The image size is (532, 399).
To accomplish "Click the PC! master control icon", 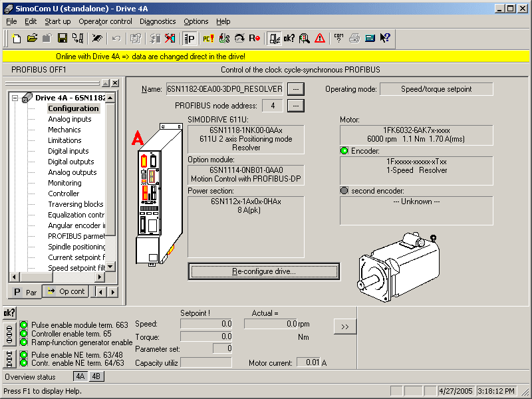I will tap(208, 39).
